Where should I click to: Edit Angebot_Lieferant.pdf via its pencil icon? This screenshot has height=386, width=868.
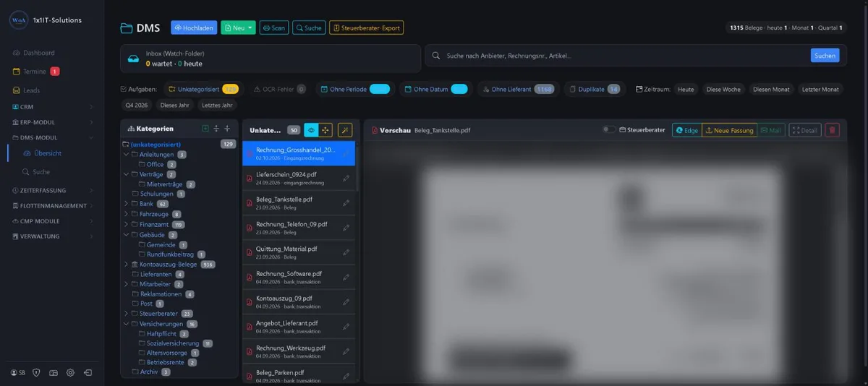coord(346,327)
